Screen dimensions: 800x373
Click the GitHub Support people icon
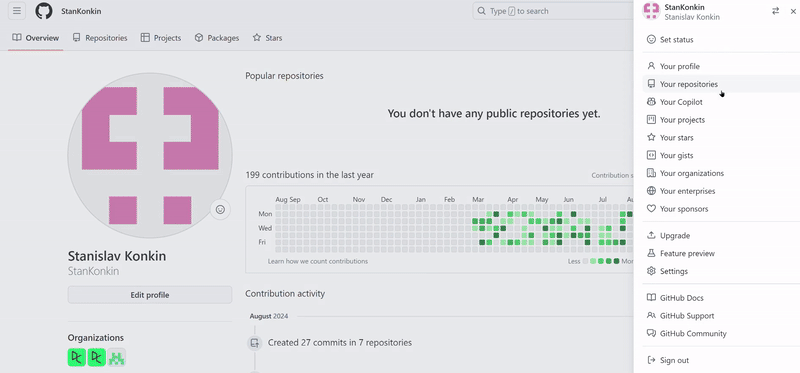[651, 315]
